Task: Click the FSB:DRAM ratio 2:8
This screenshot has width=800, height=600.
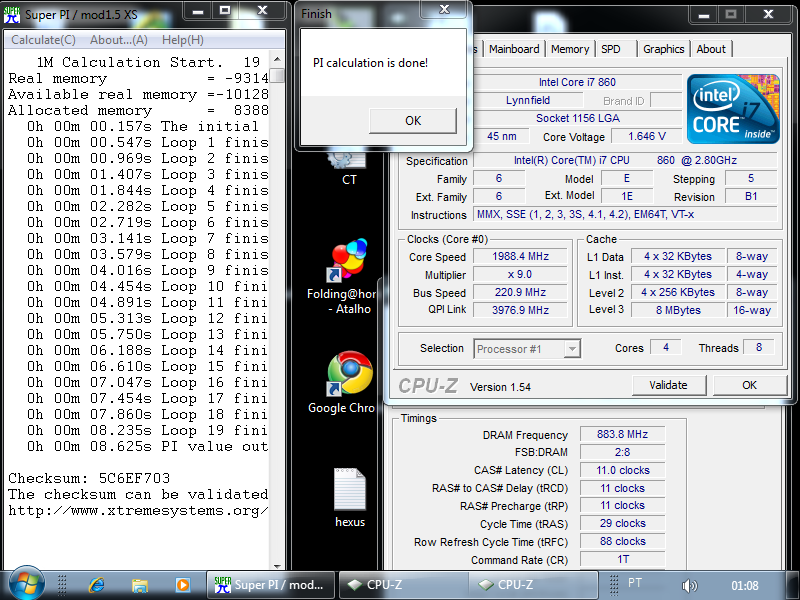Action: coord(622,452)
